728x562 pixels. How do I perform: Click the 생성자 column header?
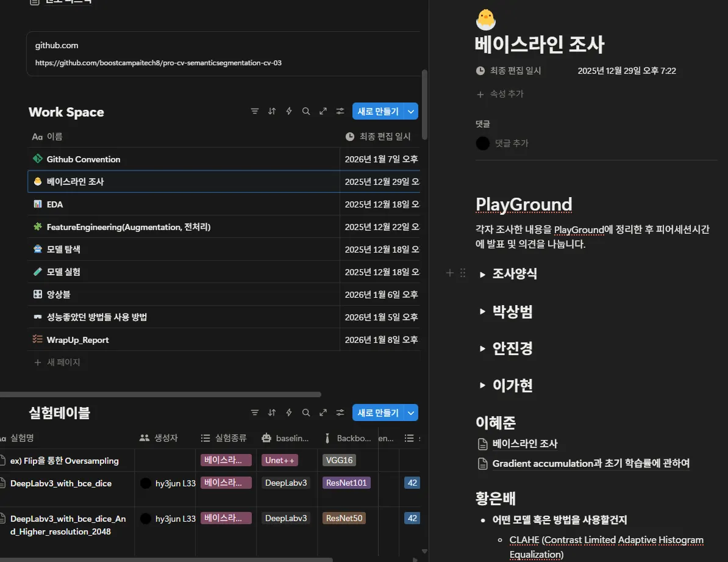click(x=165, y=438)
